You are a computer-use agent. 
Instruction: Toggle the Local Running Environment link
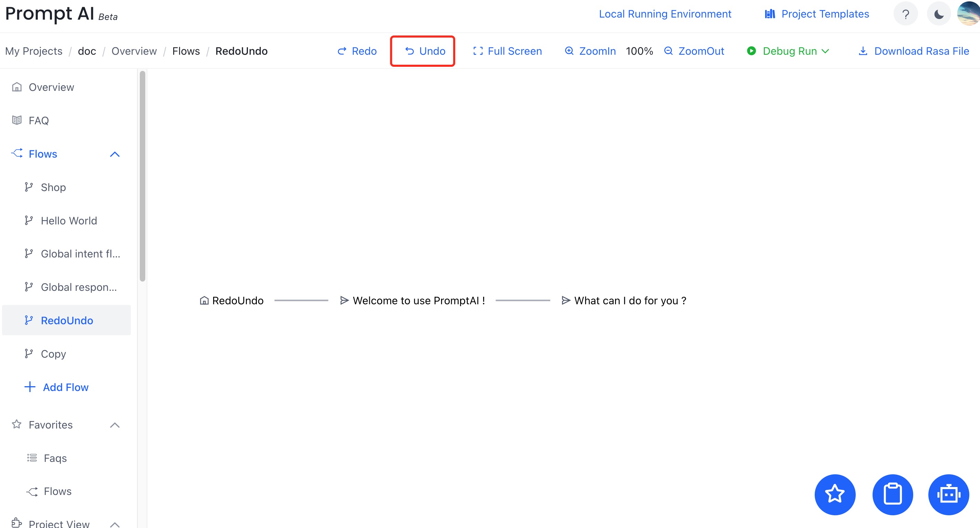click(x=665, y=14)
